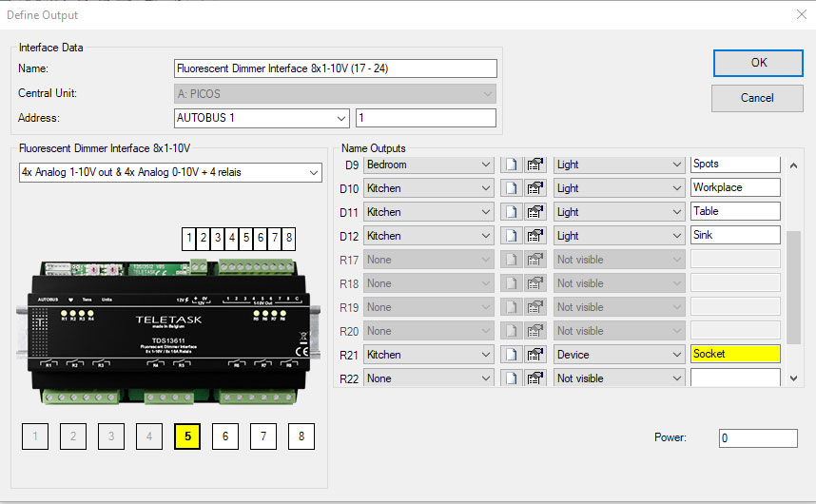Open the D11 room dropdown showing Kitchen
Image resolution: width=816 pixels, height=504 pixels.
click(428, 212)
